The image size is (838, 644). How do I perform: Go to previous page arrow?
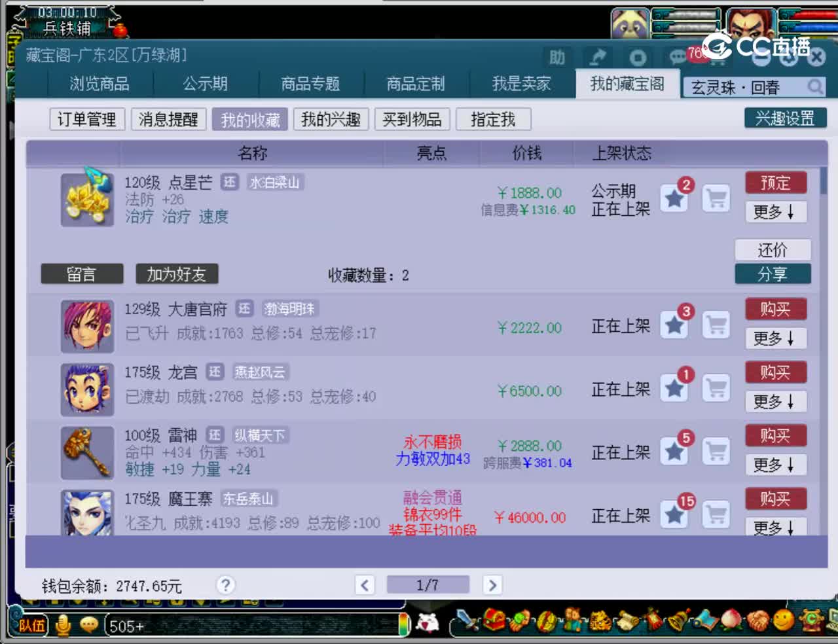click(365, 584)
